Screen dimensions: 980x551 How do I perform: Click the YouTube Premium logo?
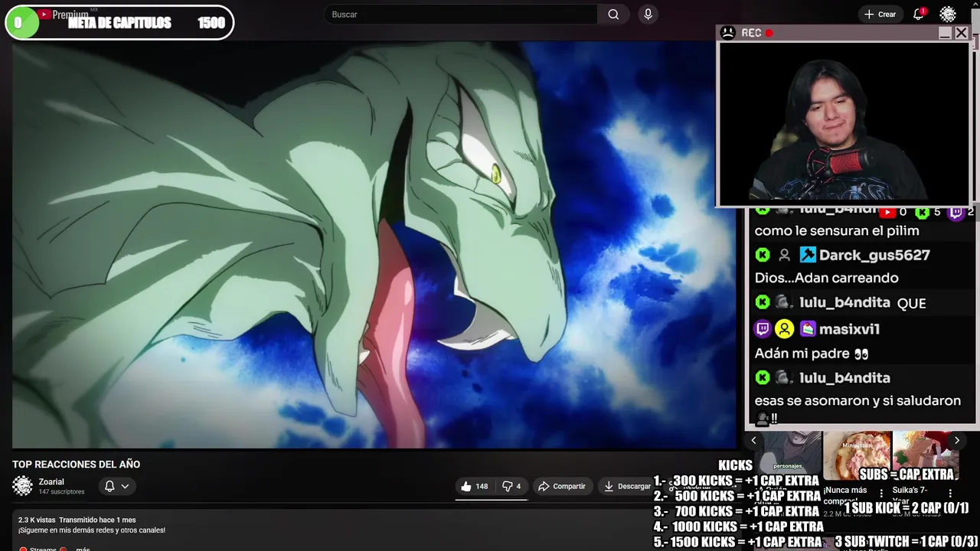pyautogui.click(x=64, y=15)
